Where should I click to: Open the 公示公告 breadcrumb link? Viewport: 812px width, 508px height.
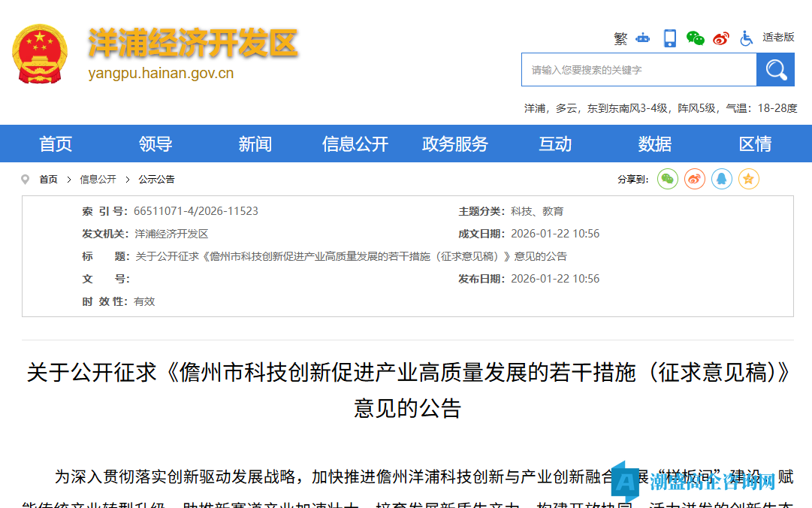point(157,179)
